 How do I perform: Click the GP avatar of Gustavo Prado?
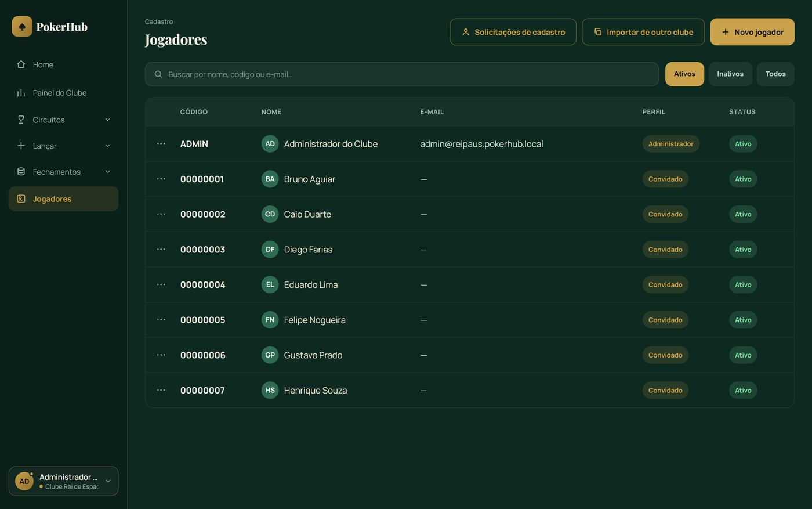coord(270,355)
